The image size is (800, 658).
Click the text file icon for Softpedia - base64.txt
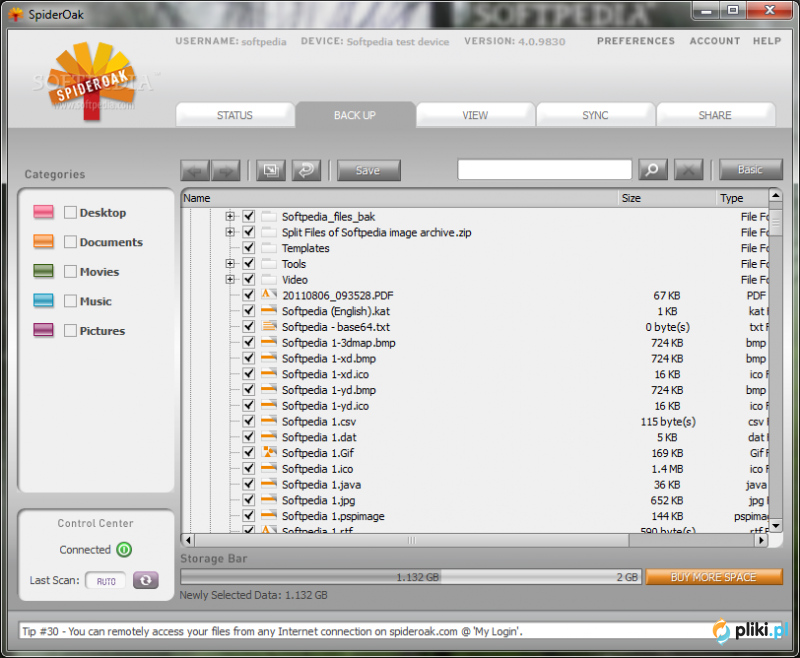pos(269,326)
